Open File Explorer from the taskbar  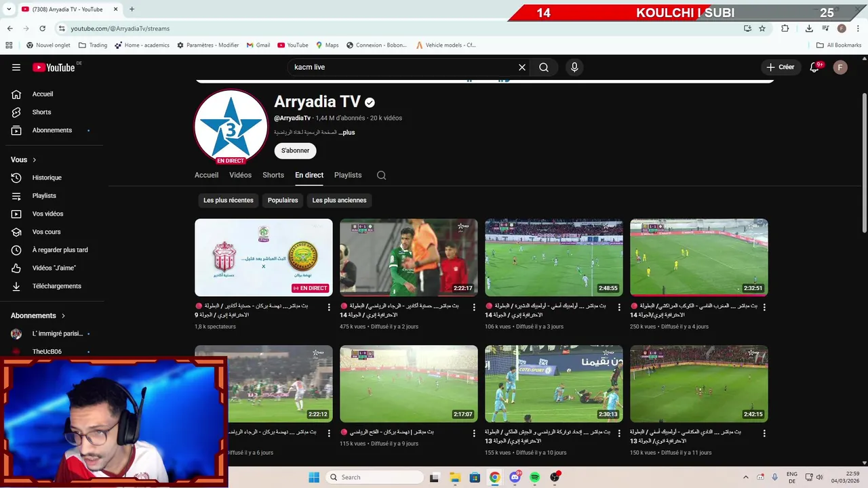[x=454, y=477]
